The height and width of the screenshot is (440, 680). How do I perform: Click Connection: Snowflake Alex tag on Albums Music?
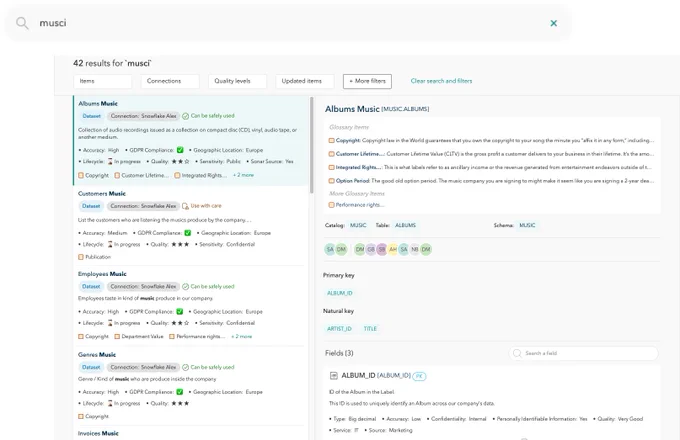pyautogui.click(x=143, y=116)
